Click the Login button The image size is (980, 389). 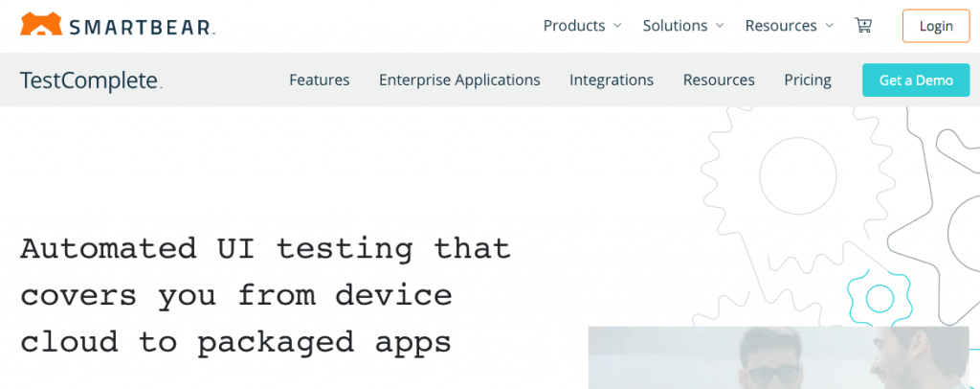coord(936,26)
